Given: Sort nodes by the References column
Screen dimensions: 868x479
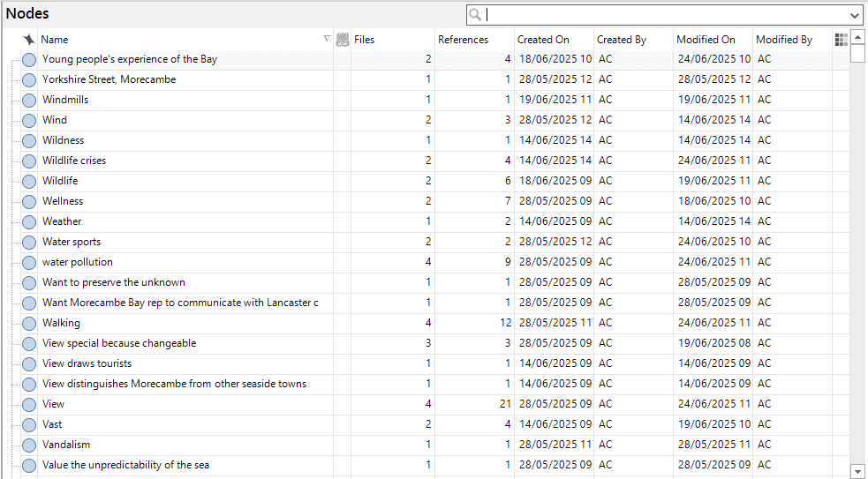Looking at the screenshot, I should pyautogui.click(x=463, y=40).
